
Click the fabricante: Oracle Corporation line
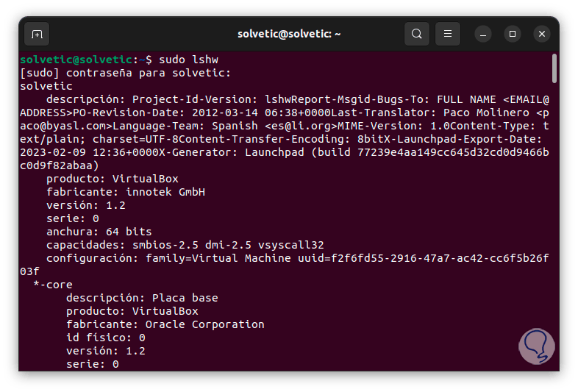[165, 324]
